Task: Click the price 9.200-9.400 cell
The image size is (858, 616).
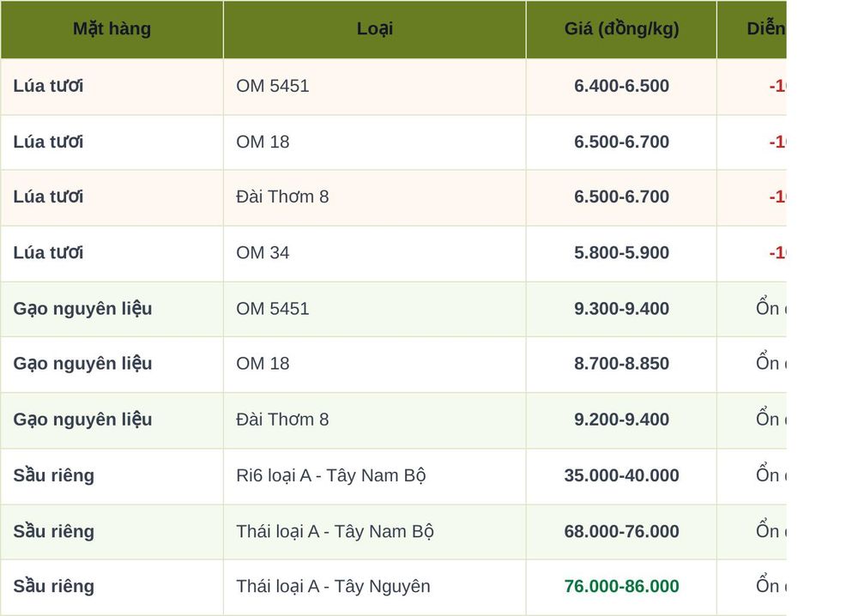Action: point(621,420)
